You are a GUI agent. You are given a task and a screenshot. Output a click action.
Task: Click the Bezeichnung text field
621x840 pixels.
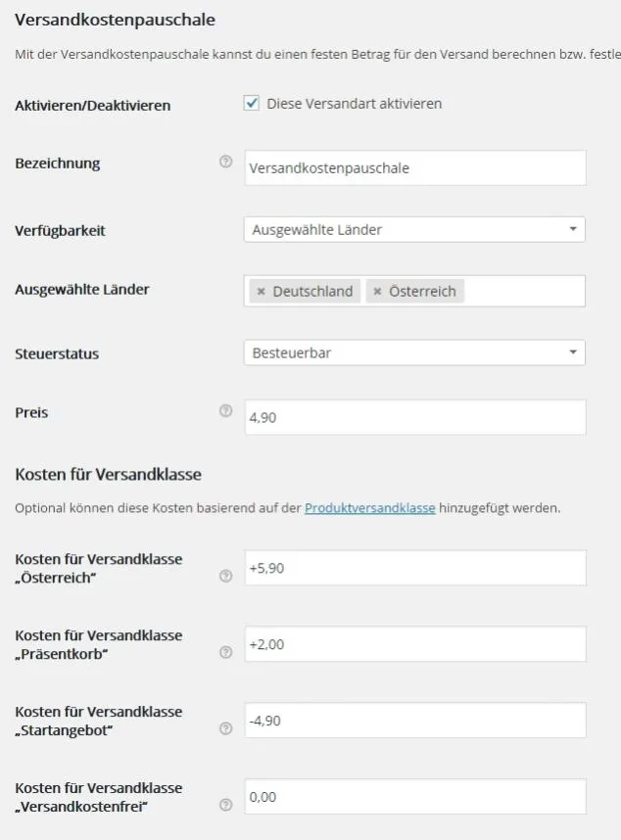click(415, 168)
